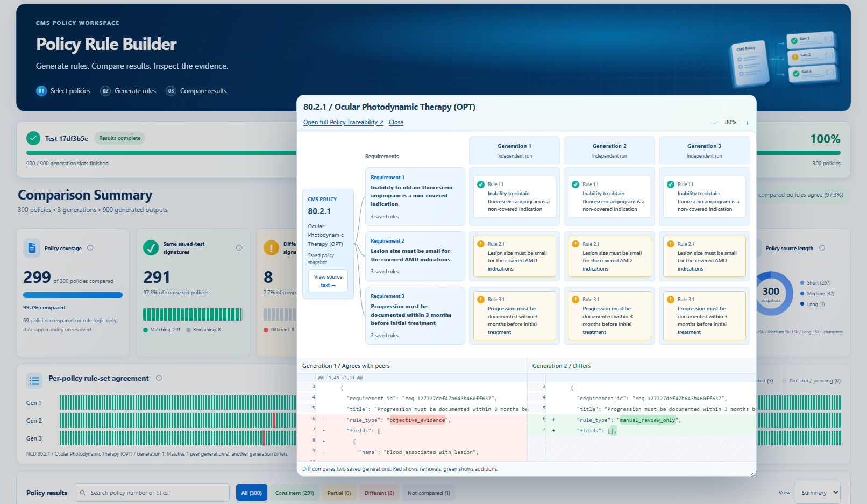Filter results by Different (8)
Screen dimensions: 867x504
(x=379, y=493)
